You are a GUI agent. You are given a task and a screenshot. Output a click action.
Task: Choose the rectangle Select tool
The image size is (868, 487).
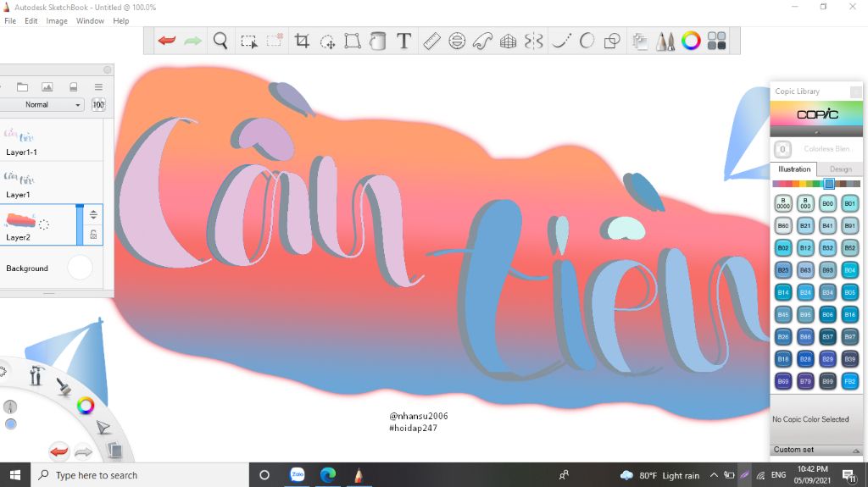(x=248, y=42)
